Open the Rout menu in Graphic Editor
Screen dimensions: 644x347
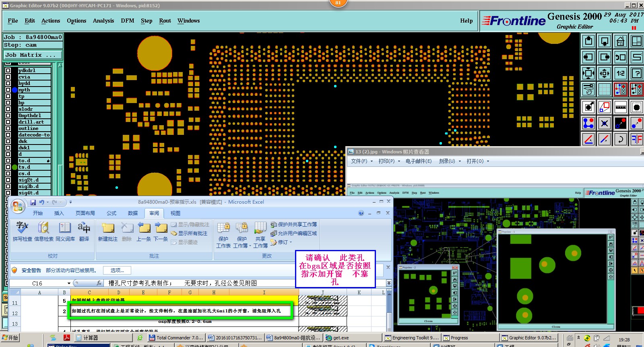165,21
